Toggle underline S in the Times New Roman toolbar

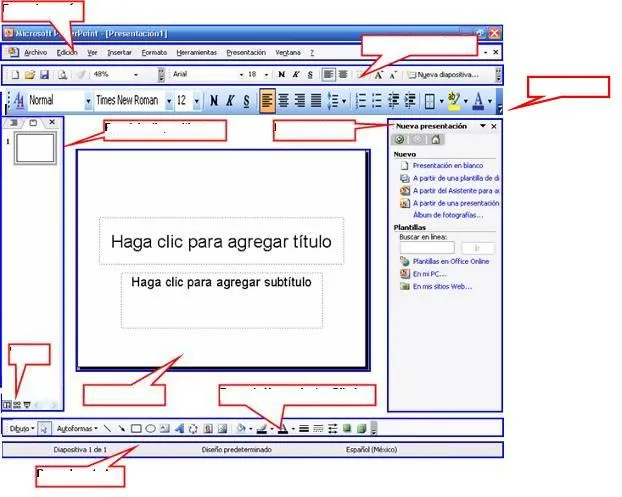point(246,101)
